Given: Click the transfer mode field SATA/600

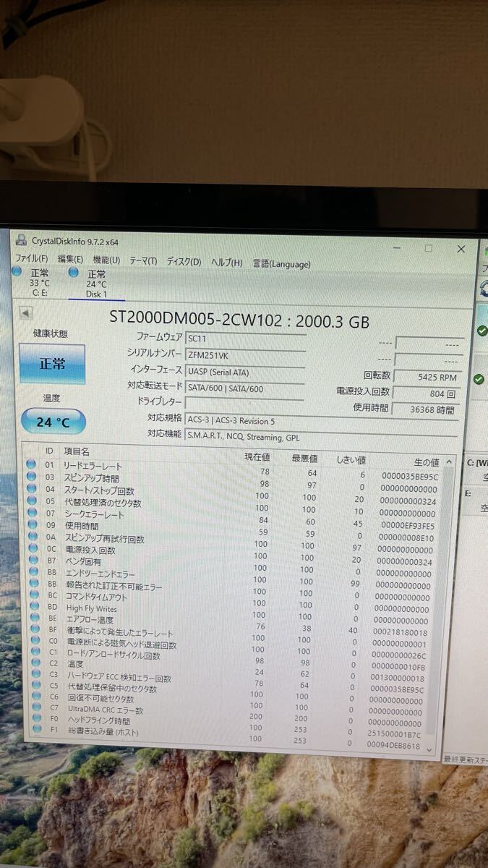Looking at the screenshot, I should pyautogui.click(x=245, y=388).
